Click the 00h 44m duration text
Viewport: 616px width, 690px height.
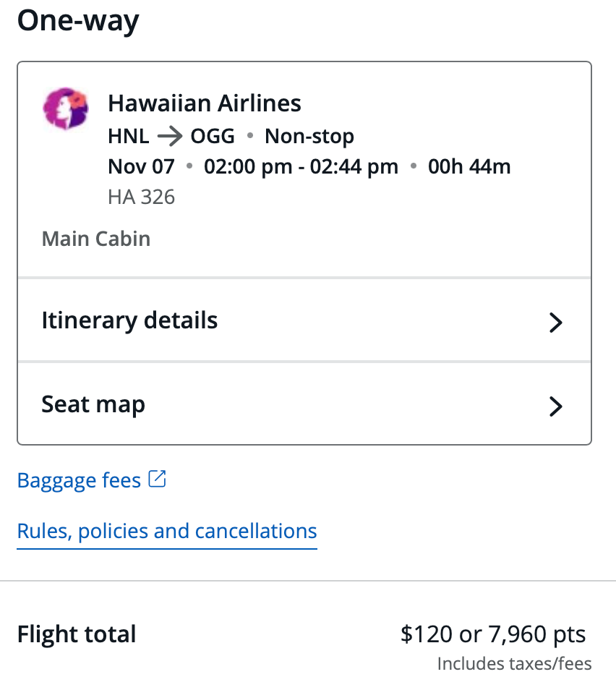469,167
